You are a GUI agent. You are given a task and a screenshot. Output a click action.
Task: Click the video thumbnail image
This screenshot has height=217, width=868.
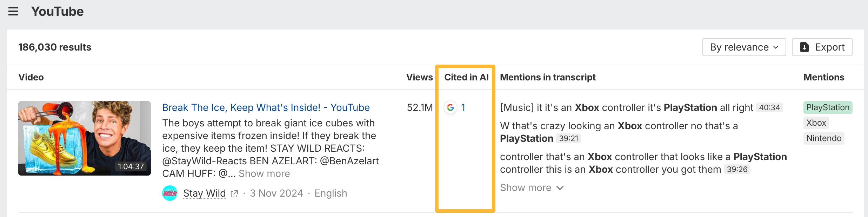[85, 138]
